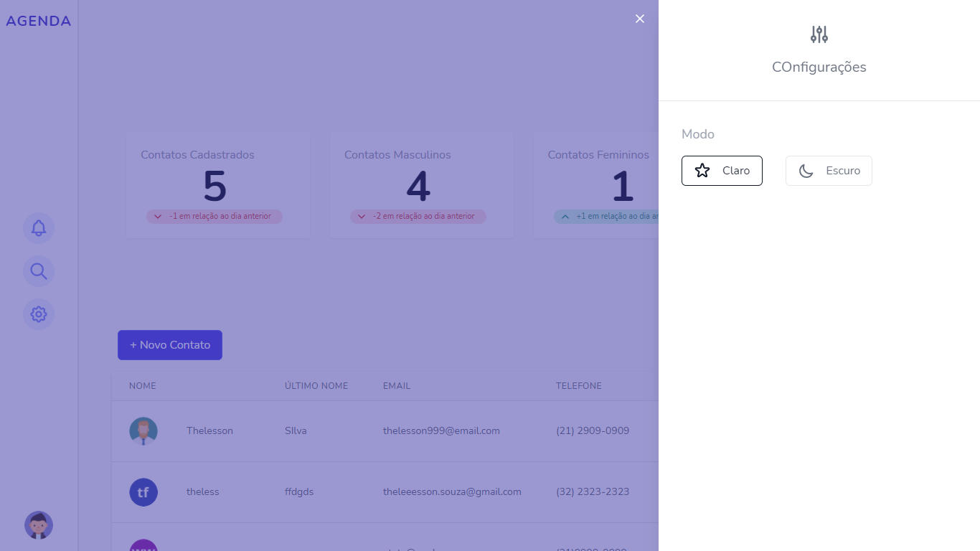Click the COnfigurações panel title
This screenshot has width=980, height=551.
[x=819, y=67]
